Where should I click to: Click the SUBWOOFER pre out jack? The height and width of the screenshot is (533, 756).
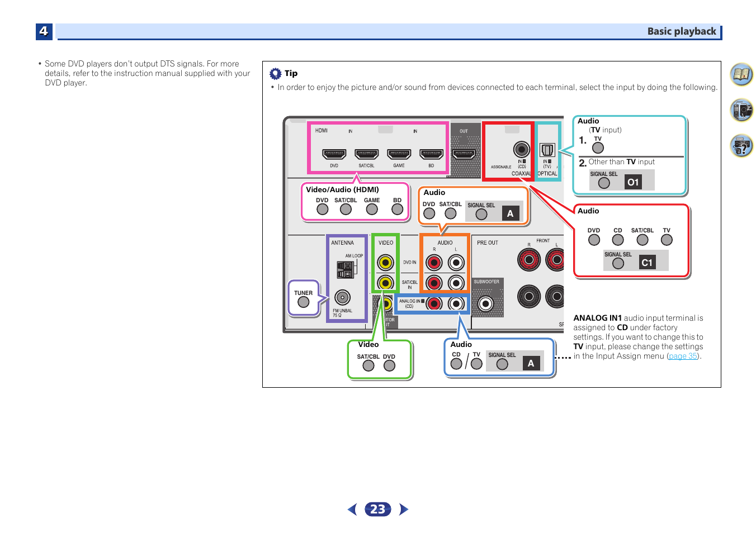tap(486, 303)
